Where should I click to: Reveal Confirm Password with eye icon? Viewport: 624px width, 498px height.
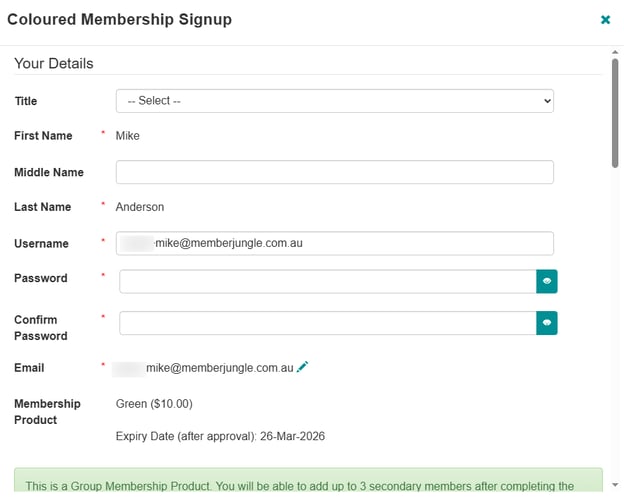547,323
